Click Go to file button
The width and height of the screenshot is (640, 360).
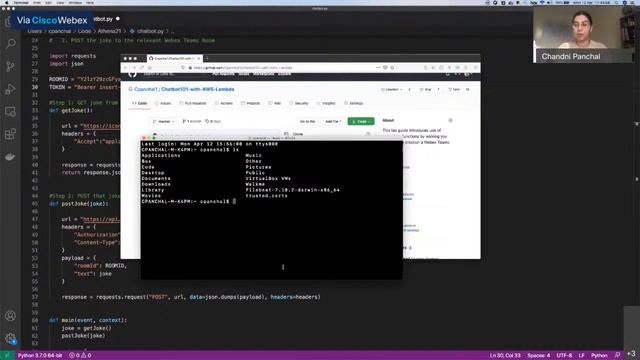[x=307, y=122]
